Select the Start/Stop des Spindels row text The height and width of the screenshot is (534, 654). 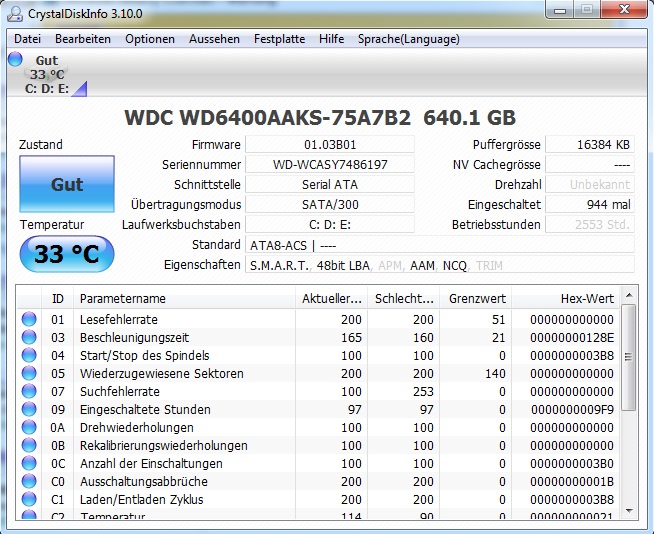click(145, 355)
